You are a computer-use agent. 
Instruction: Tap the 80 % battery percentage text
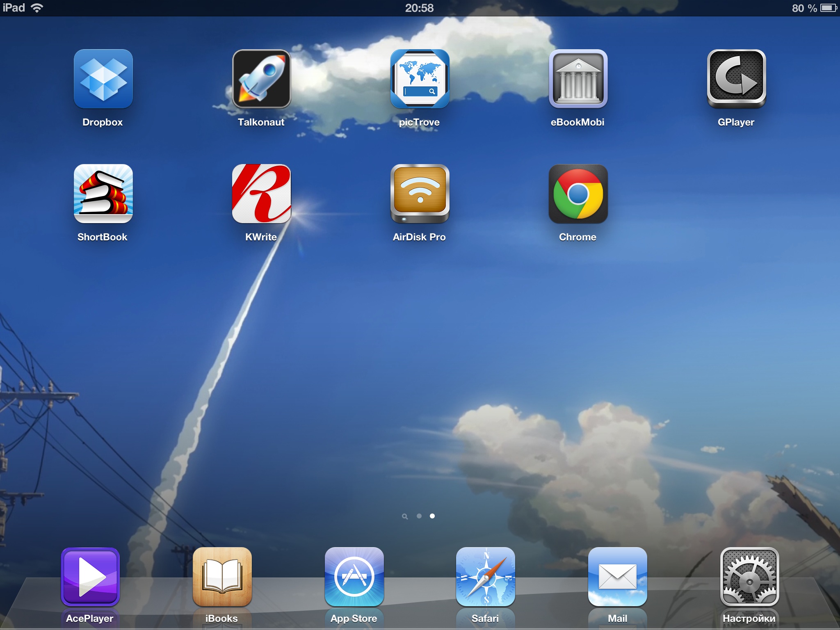click(804, 8)
